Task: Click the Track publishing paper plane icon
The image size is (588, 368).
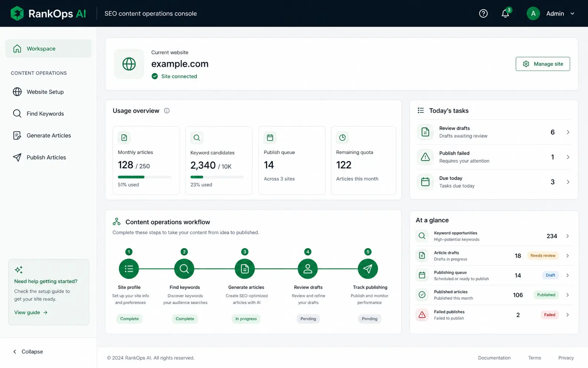Action: point(368,269)
